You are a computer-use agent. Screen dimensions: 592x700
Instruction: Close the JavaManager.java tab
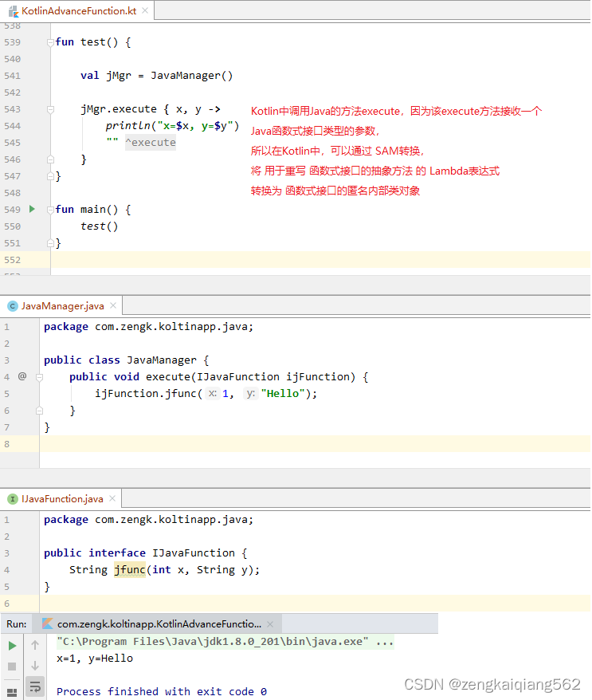[x=113, y=305]
